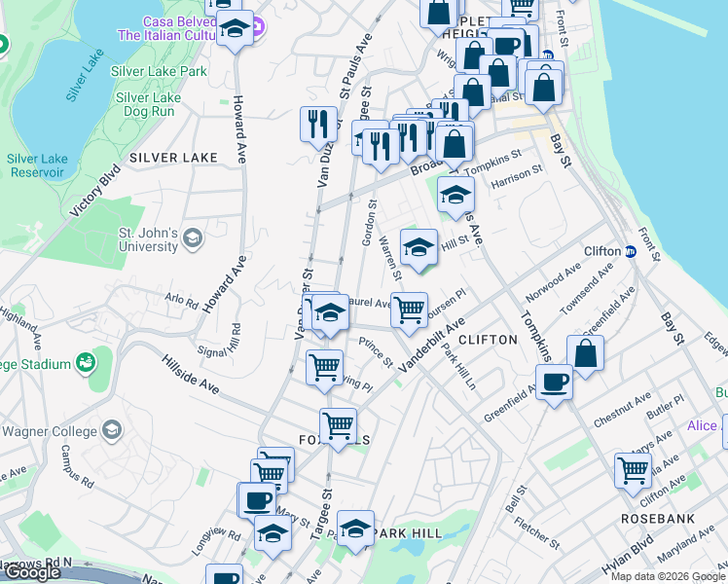
Task: Click the Fletcher St street label
Action: [536, 533]
